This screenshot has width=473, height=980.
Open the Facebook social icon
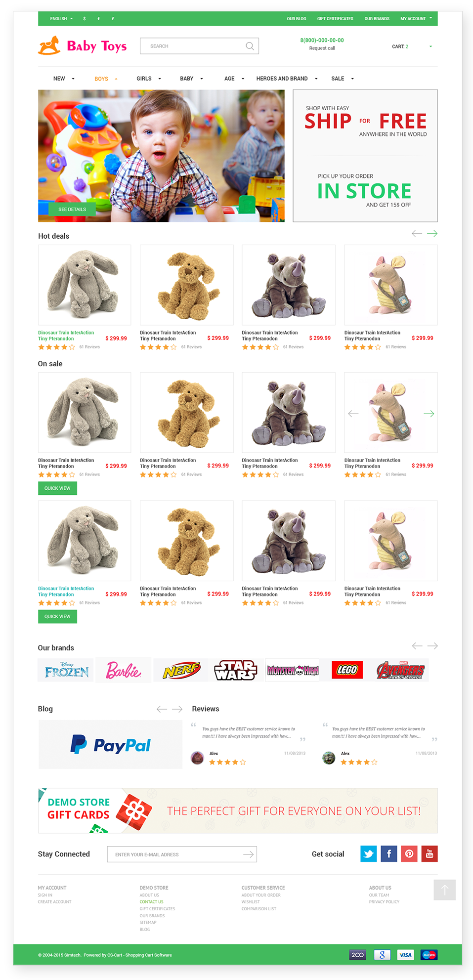coord(389,853)
